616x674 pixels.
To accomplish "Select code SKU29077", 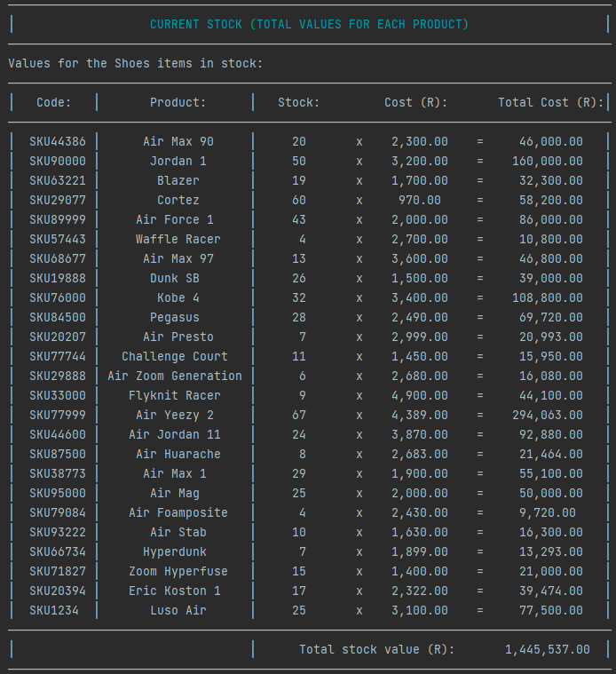I will 58,201.
